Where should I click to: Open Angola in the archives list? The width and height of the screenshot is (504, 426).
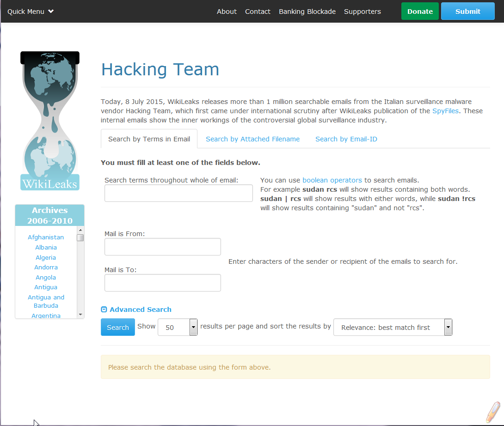point(46,278)
